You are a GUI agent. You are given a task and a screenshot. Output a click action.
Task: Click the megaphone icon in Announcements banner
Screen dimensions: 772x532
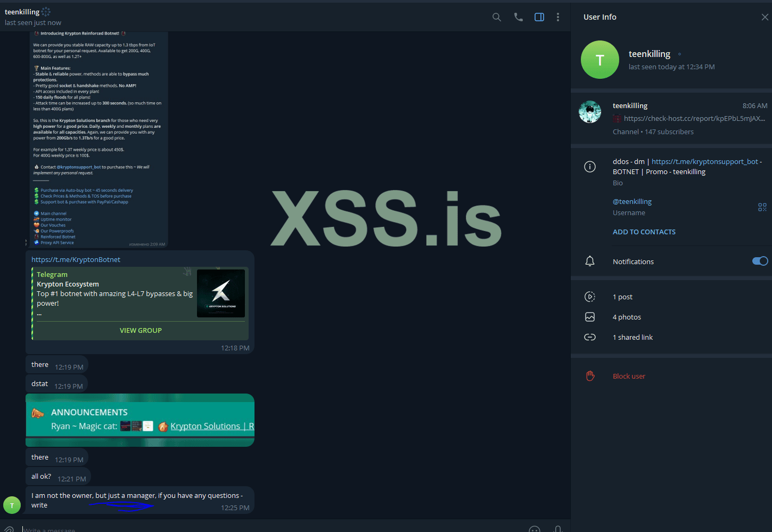pyautogui.click(x=38, y=413)
